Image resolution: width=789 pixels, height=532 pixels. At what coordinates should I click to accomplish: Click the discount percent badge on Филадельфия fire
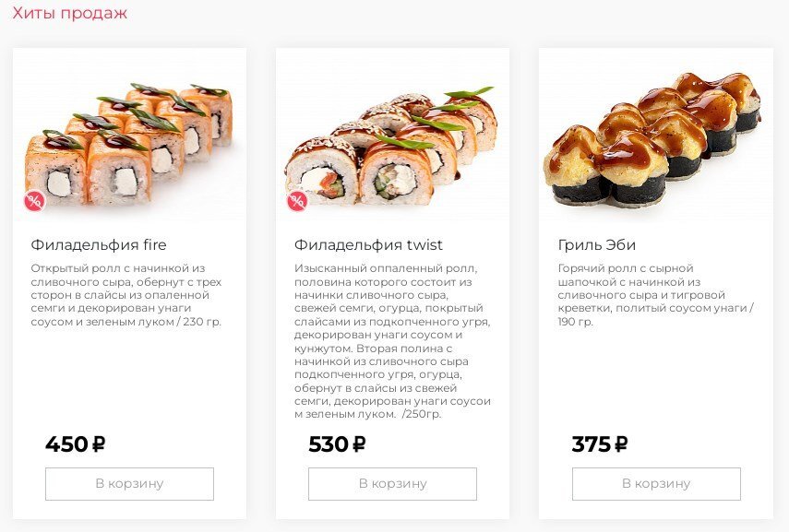coord(35,201)
